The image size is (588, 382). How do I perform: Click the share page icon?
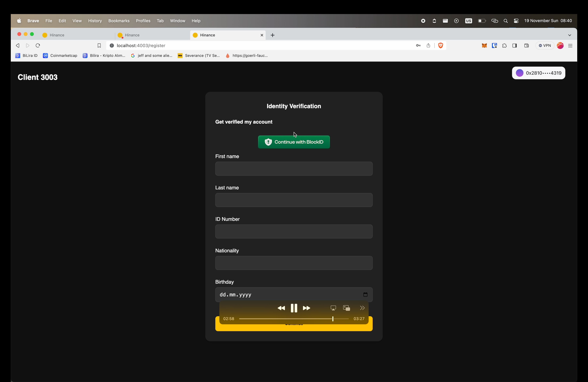(x=428, y=45)
